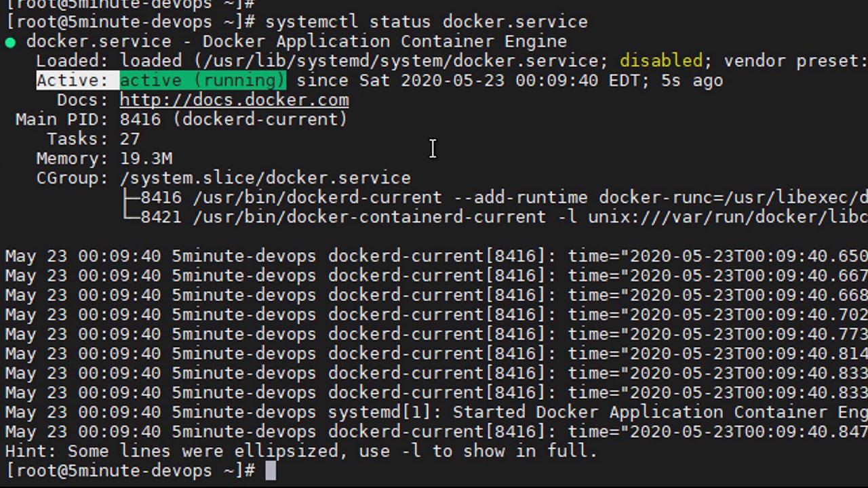Click the log line with time 00:09:40.667

(436, 276)
